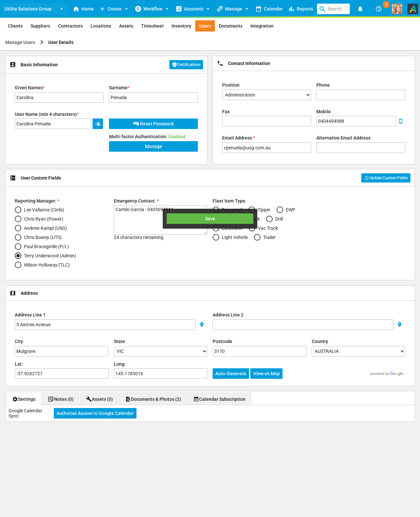Click the notifications bell icon
Viewport: 420px width, 517px height.
(360, 9)
